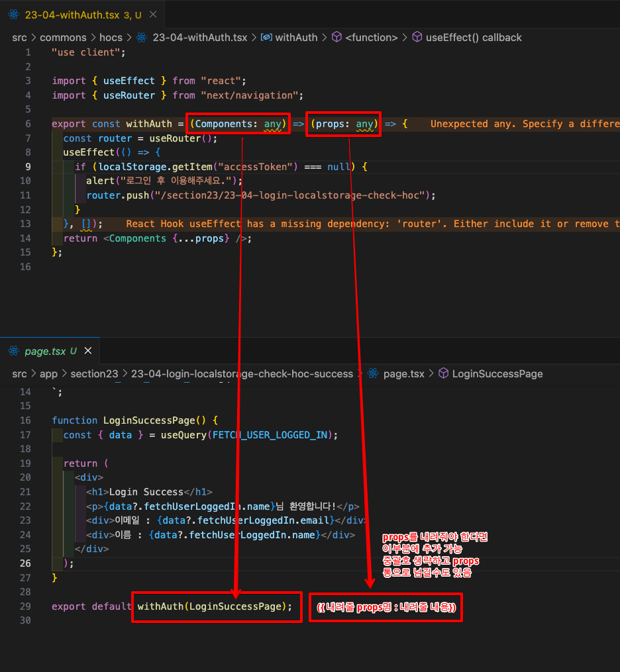Click 'Components: any' parameter on line 6
The image size is (620, 672).
238,124
